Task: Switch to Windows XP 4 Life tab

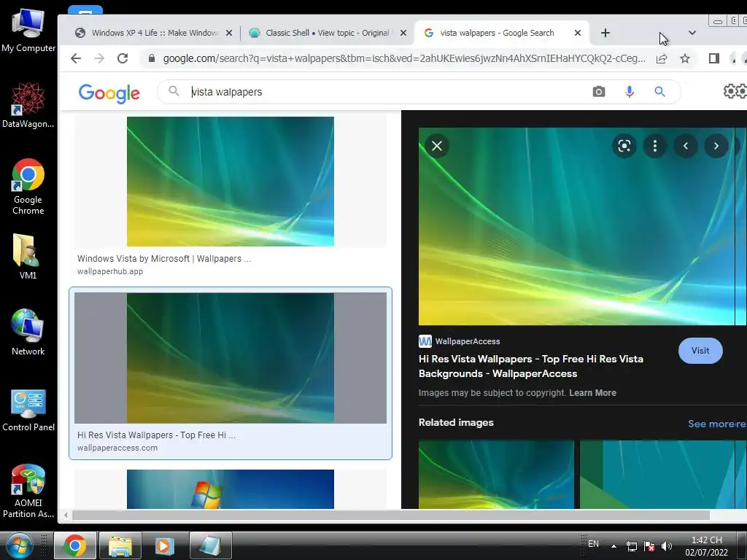Action: (154, 33)
